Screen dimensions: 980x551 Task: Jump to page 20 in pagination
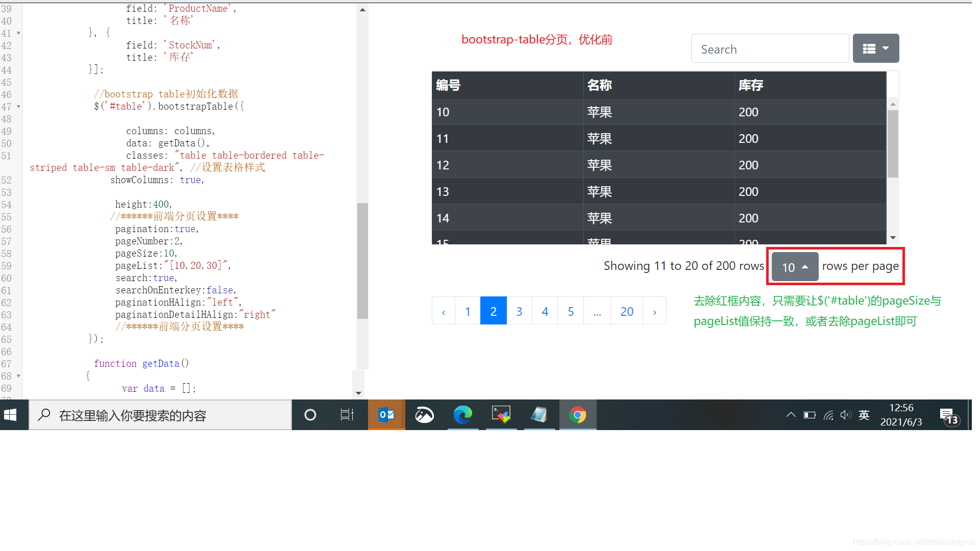click(x=627, y=311)
